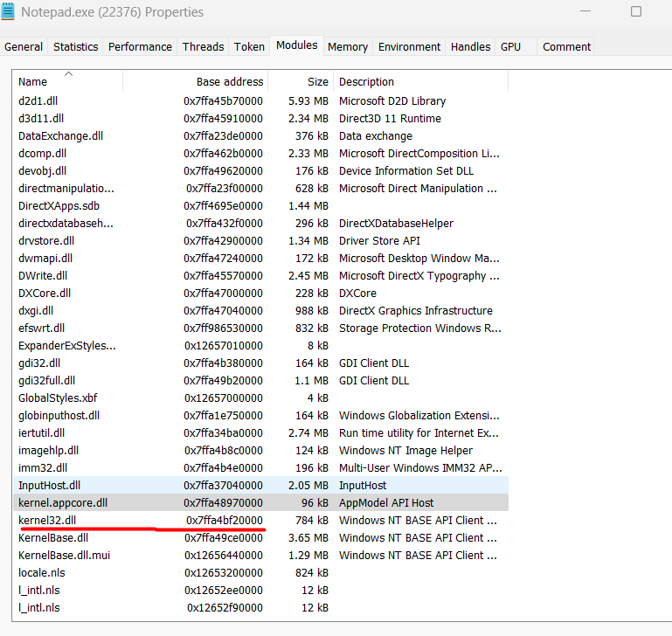Click base address 0x12657010000
Image resolution: width=672 pixels, height=636 pixels.
224,346
